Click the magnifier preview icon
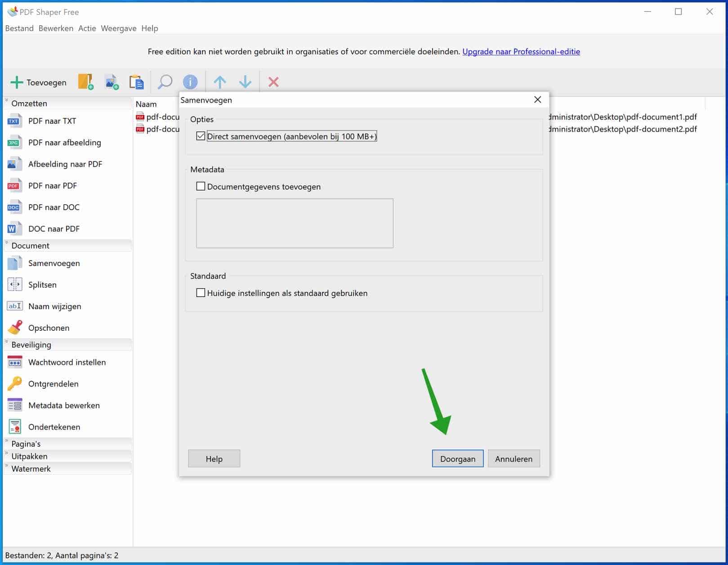This screenshot has height=565, width=728. 165,82
